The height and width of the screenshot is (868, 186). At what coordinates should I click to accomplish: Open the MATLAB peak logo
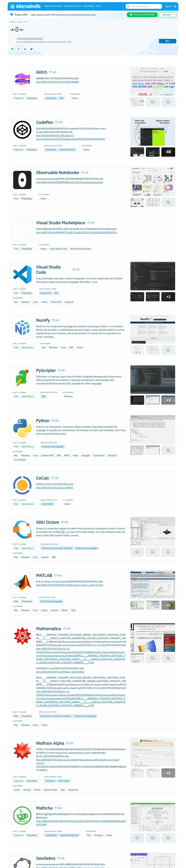tap(22, 583)
